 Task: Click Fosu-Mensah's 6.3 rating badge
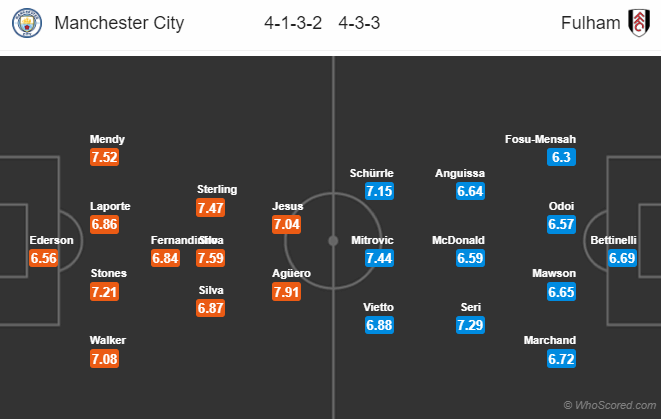(x=561, y=157)
